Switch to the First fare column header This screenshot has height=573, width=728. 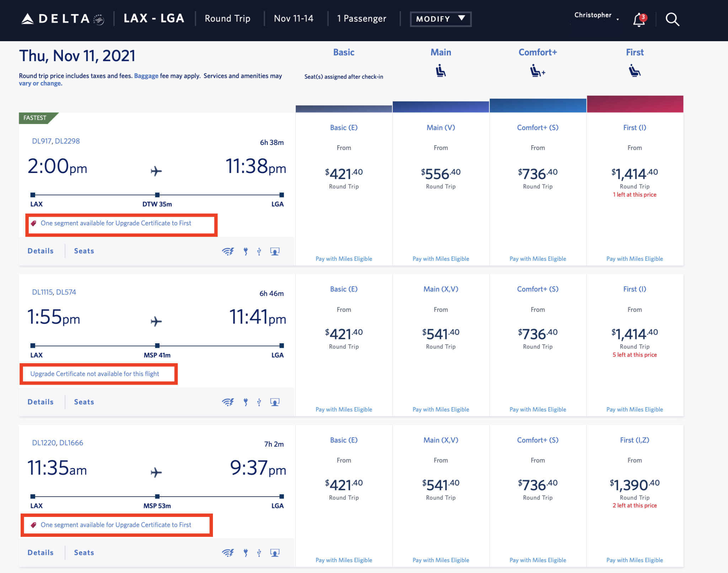(635, 52)
